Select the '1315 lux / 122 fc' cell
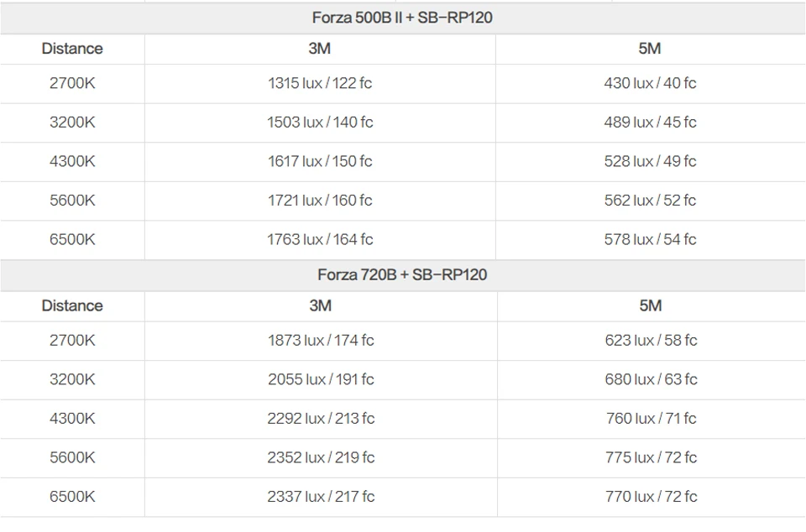The height and width of the screenshot is (532, 806). (320, 83)
